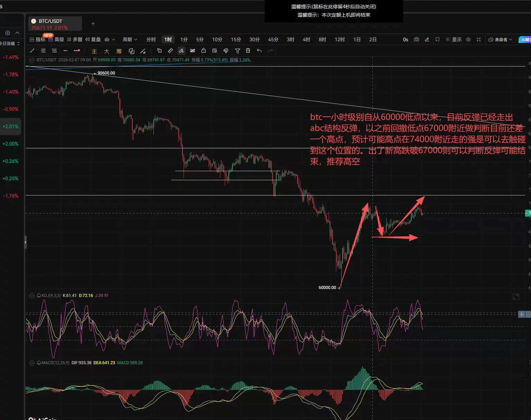
Task: Click the share/export square icon
Action: (437, 40)
